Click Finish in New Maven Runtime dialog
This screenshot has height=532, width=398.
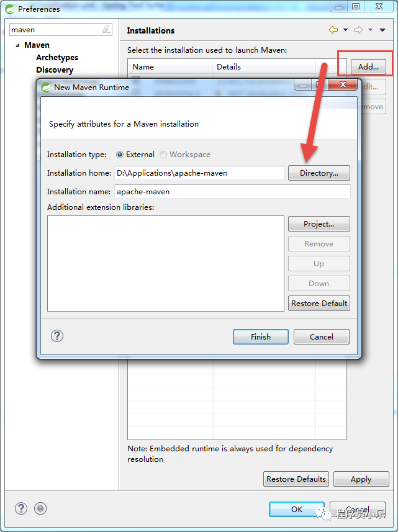point(261,336)
